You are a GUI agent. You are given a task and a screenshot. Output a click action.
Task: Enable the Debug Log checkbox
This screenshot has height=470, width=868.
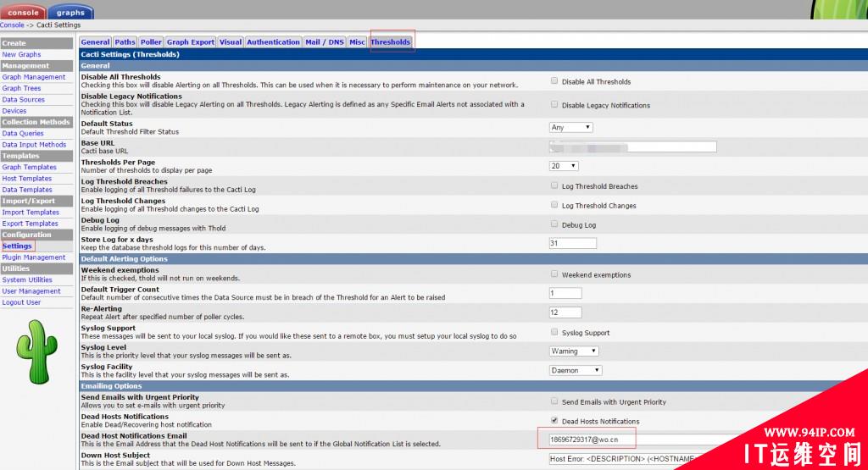(554, 224)
